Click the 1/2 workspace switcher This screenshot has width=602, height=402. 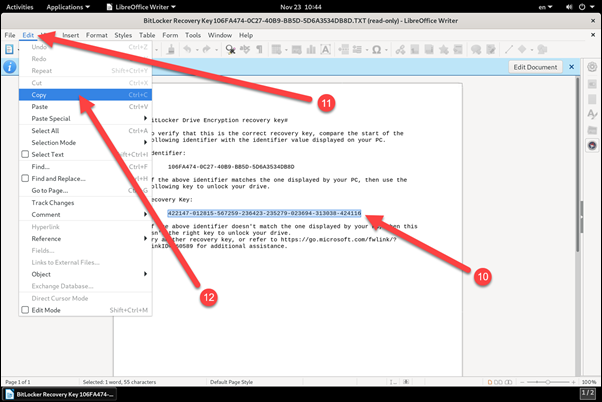point(588,393)
